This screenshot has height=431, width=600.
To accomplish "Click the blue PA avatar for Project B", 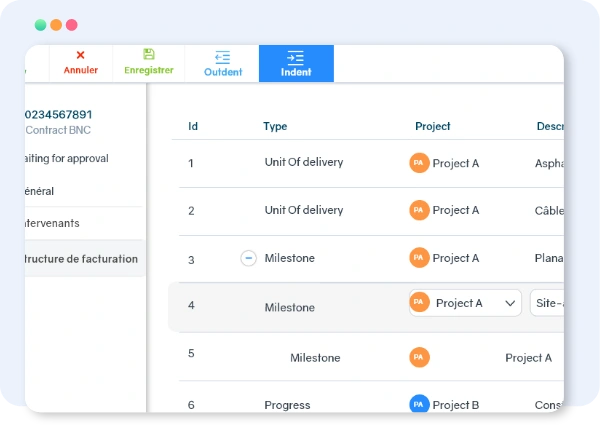I will click(419, 405).
